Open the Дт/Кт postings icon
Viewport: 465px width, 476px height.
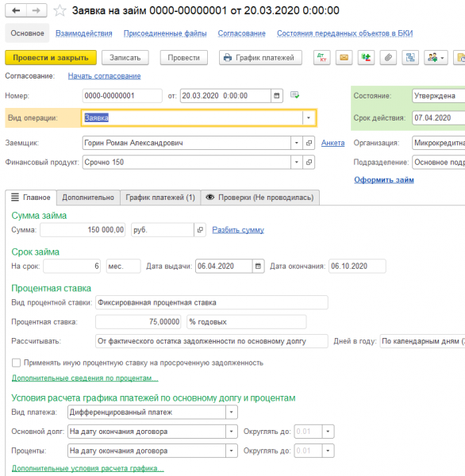click(x=321, y=57)
